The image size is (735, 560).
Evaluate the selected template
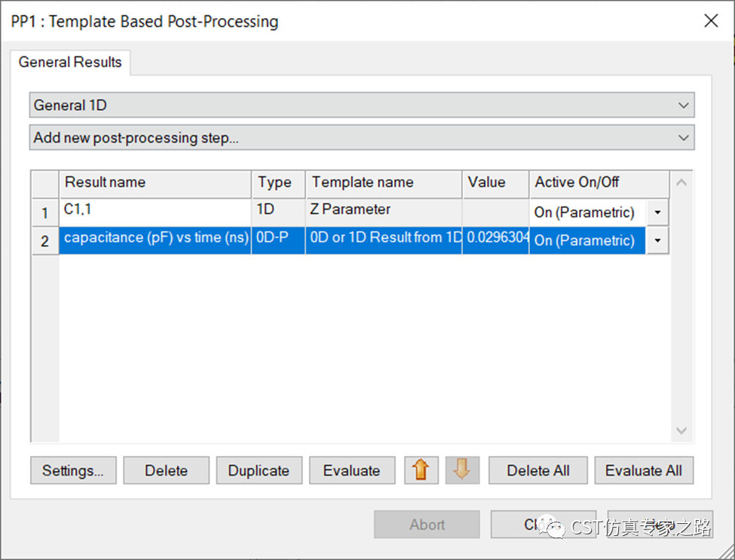pos(352,470)
